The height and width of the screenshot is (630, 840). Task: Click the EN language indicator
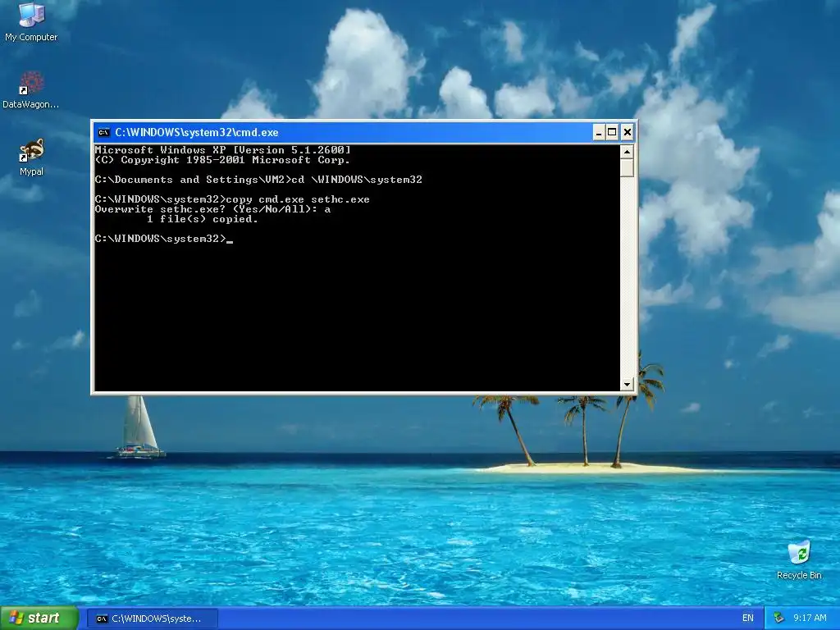(x=748, y=619)
